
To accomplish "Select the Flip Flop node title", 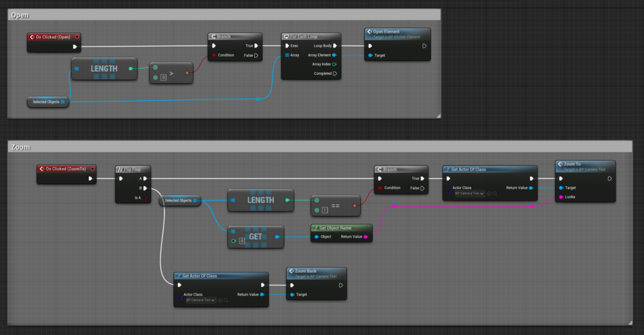I will point(132,169).
